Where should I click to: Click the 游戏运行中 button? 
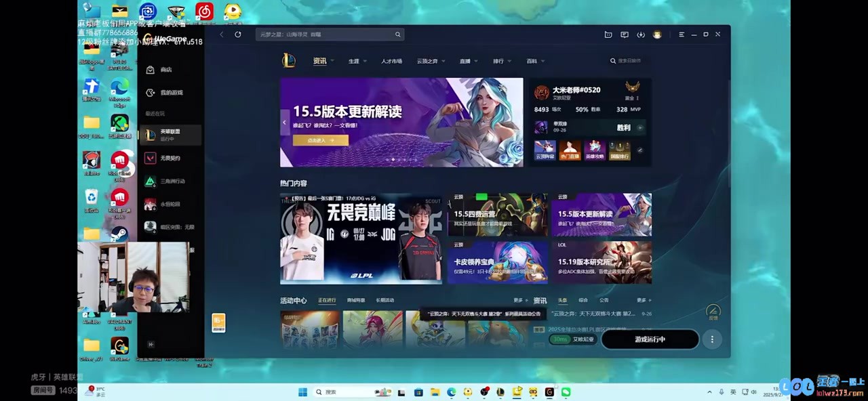[x=649, y=339]
